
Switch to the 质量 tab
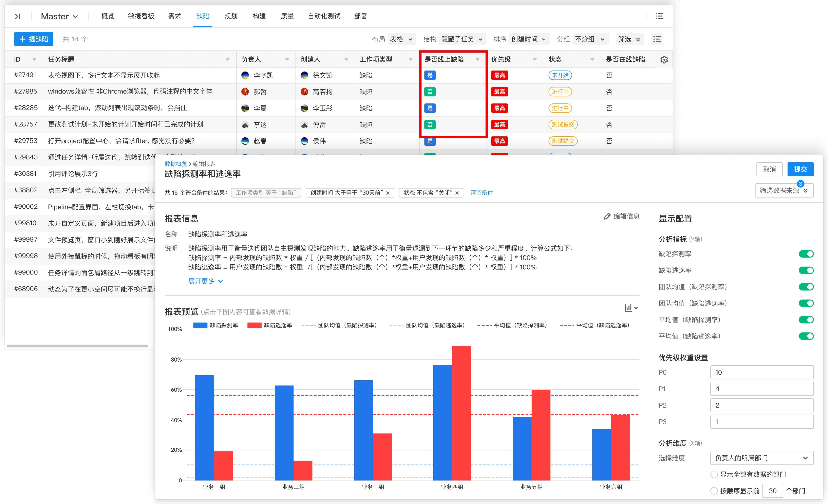pyautogui.click(x=287, y=16)
